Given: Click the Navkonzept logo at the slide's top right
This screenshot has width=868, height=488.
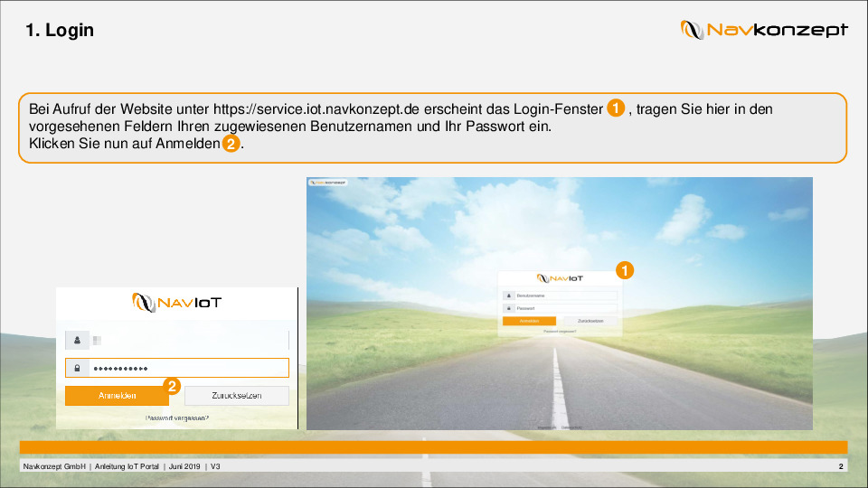Looking at the screenshot, I should tap(764, 30).
